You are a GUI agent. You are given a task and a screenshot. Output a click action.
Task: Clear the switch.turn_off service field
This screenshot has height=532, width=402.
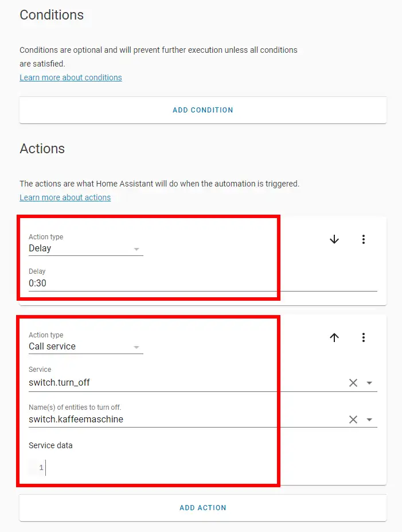point(353,383)
